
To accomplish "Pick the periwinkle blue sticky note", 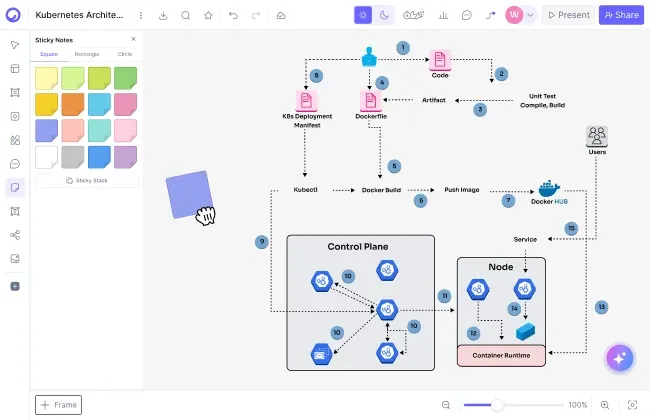I will 46,131.
